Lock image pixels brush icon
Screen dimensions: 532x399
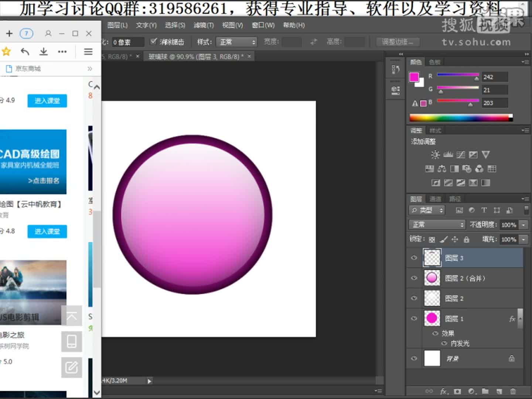pos(444,239)
